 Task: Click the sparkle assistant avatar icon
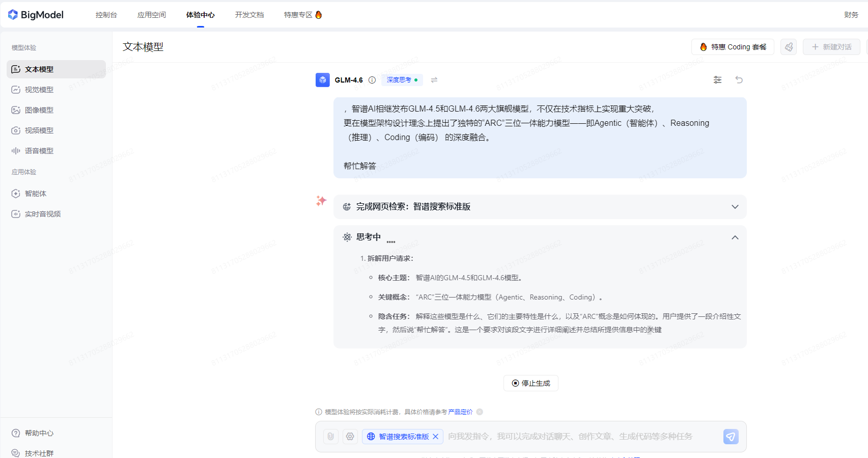(x=321, y=201)
